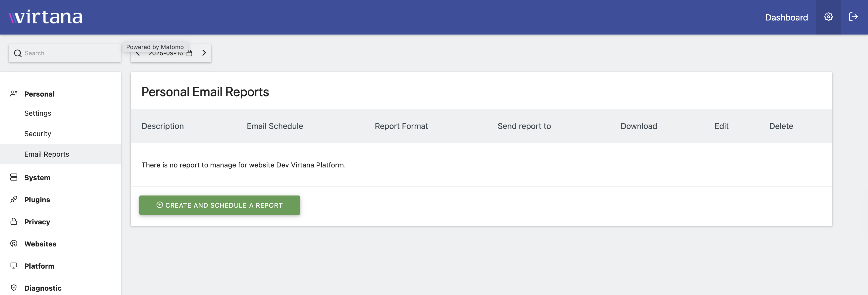868x295 pixels.
Task: Open Security menu item
Action: [38, 134]
